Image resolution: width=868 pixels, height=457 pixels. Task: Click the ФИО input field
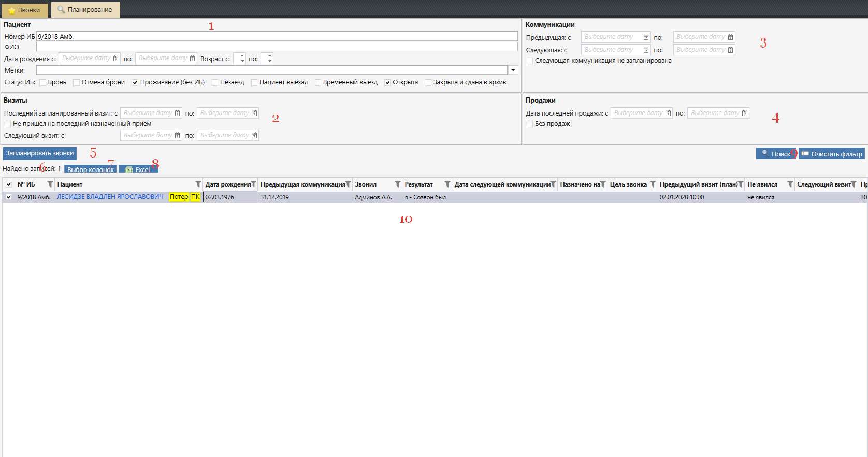click(277, 47)
